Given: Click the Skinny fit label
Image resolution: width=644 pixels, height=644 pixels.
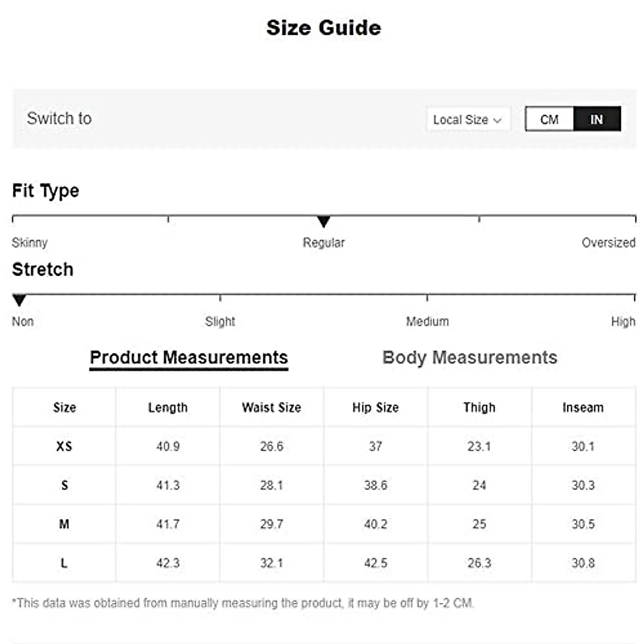Looking at the screenshot, I should click(x=30, y=243).
